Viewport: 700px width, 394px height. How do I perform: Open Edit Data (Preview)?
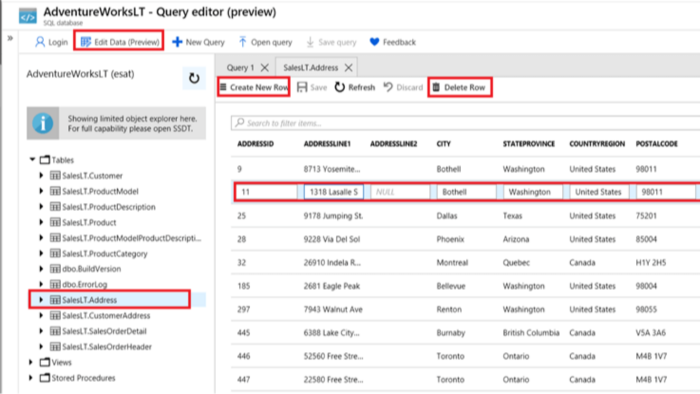point(119,42)
